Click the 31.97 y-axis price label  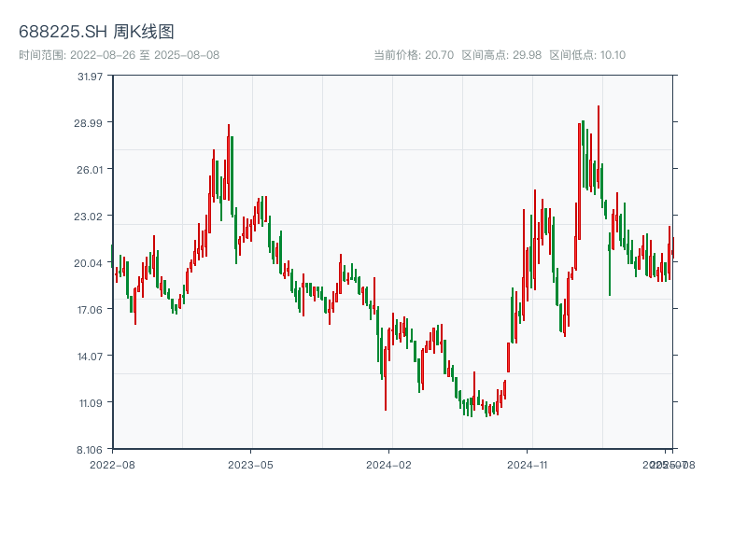coord(89,76)
